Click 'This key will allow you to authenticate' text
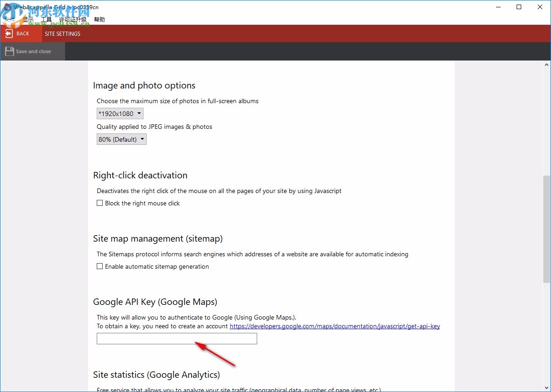This screenshot has height=392, width=551. 197,317
